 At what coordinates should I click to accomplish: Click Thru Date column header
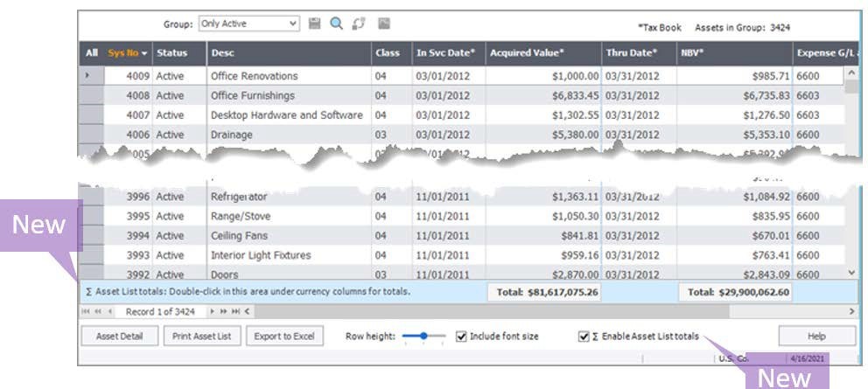(639, 53)
